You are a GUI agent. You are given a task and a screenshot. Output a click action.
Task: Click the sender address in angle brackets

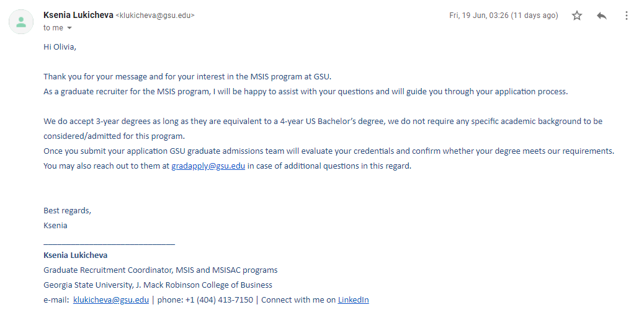(155, 16)
